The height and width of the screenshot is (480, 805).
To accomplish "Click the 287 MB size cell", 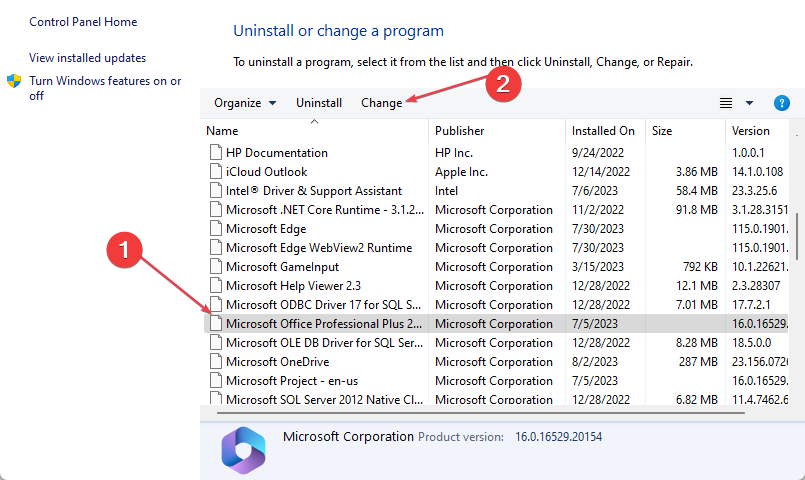I will point(698,361).
